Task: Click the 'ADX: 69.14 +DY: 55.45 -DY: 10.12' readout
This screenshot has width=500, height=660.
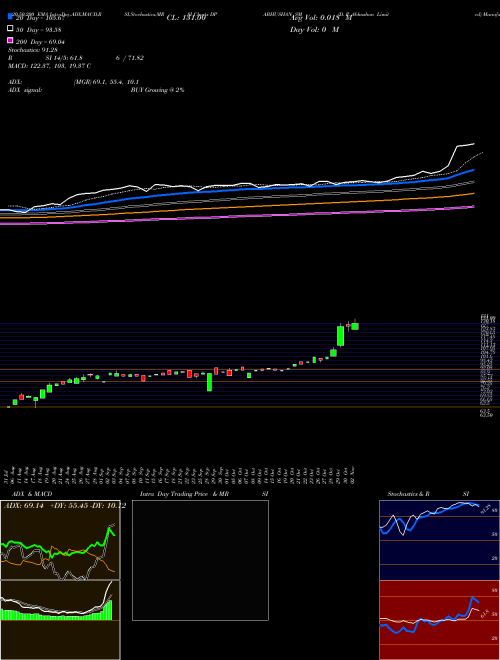Action: (x=65, y=506)
